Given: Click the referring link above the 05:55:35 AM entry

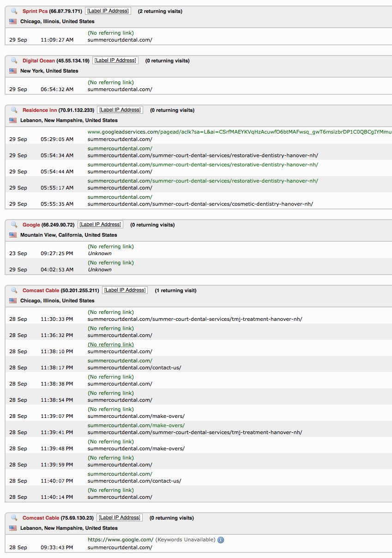Looking at the screenshot, I should click(120, 197).
